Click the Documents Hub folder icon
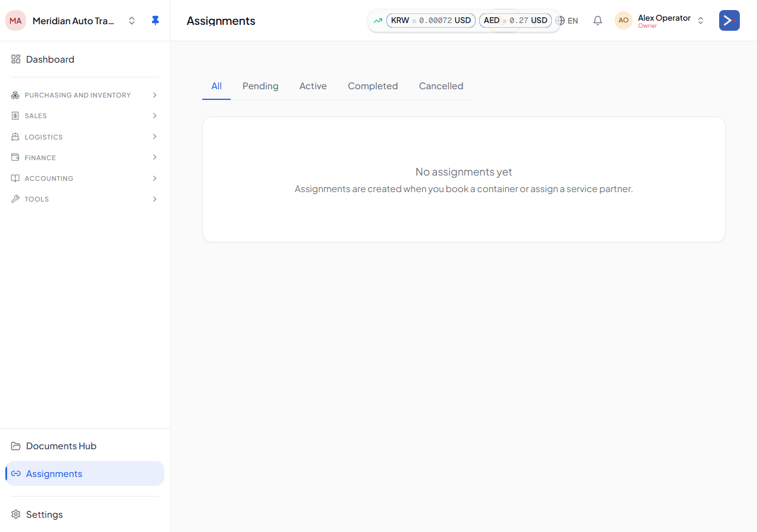The image size is (757, 532). point(16,446)
